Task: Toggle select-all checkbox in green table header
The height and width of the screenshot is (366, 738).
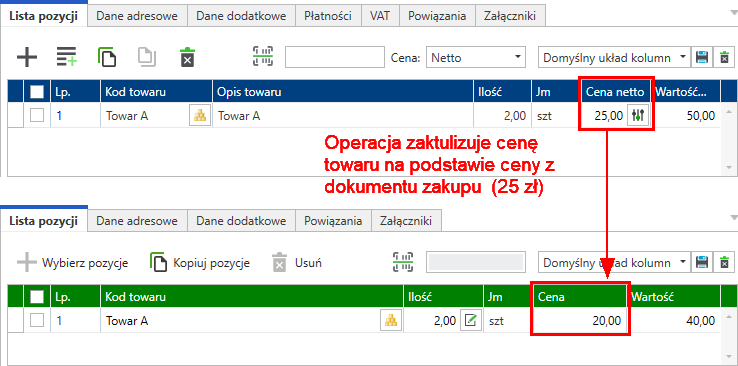Action: click(x=37, y=297)
